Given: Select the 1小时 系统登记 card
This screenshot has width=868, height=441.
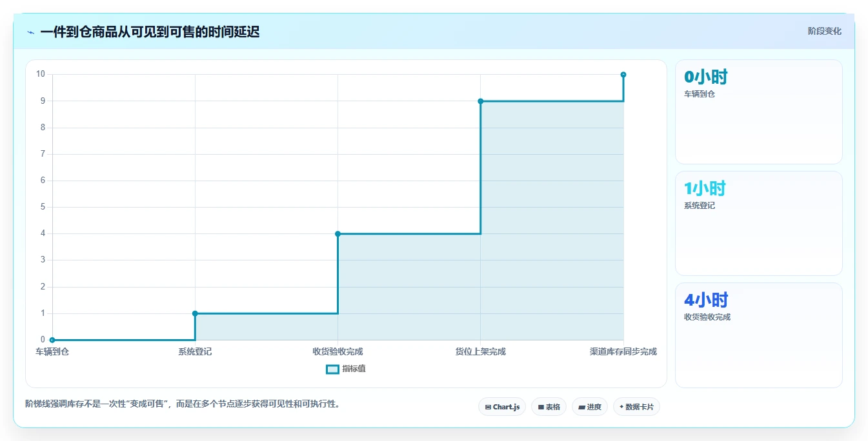Looking at the screenshot, I should click(758, 223).
